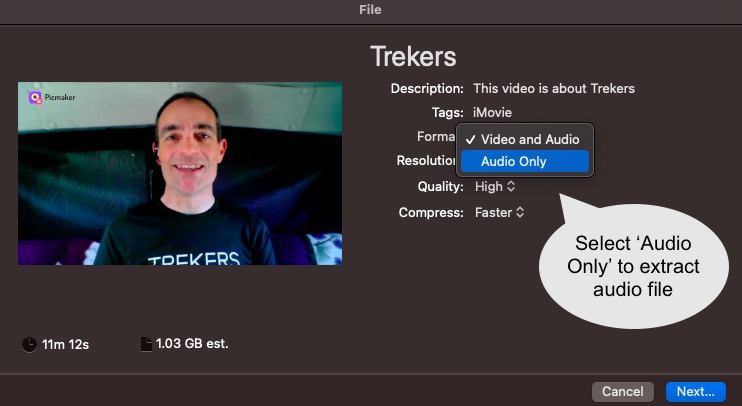Click the clock duration icon
The height and width of the screenshot is (406, 742).
(x=29, y=344)
